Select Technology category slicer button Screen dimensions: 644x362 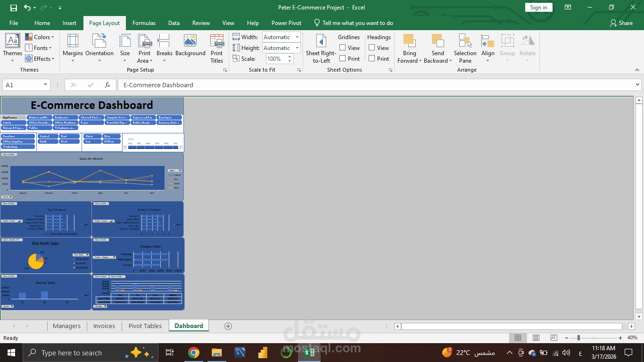[18, 147]
